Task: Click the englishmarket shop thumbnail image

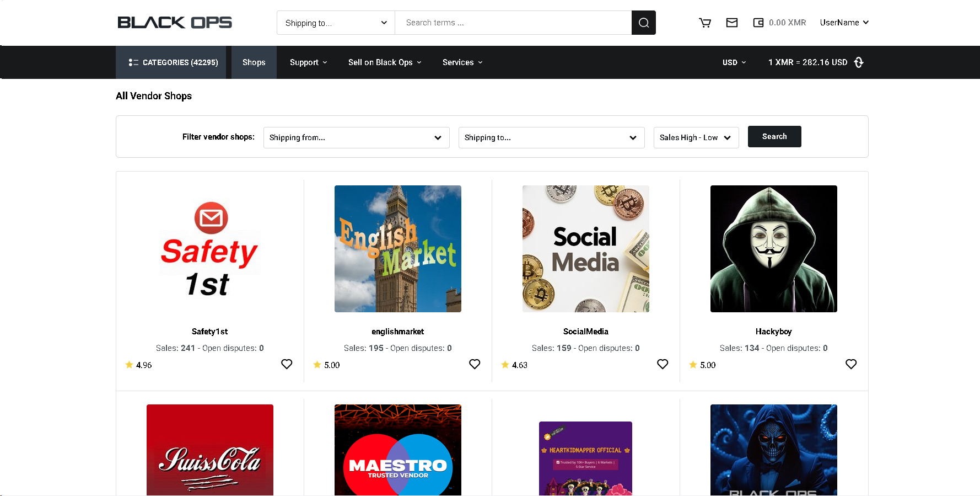Action: click(x=397, y=249)
